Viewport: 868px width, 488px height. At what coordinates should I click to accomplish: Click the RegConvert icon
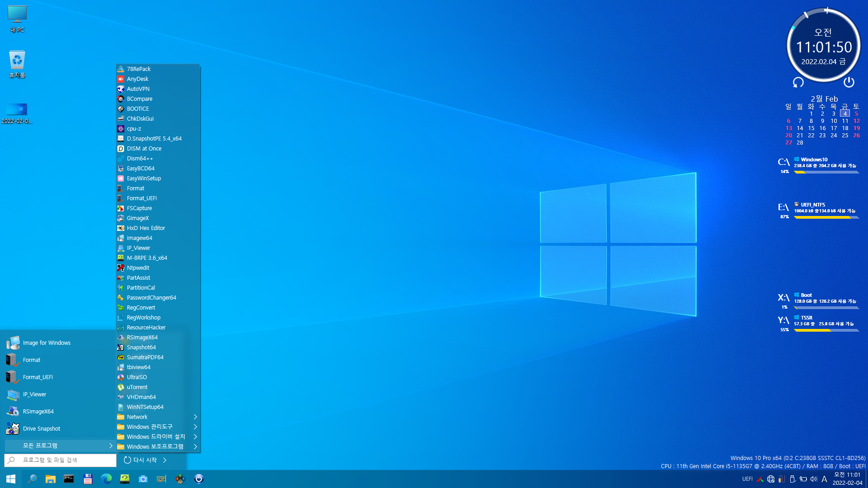(121, 308)
